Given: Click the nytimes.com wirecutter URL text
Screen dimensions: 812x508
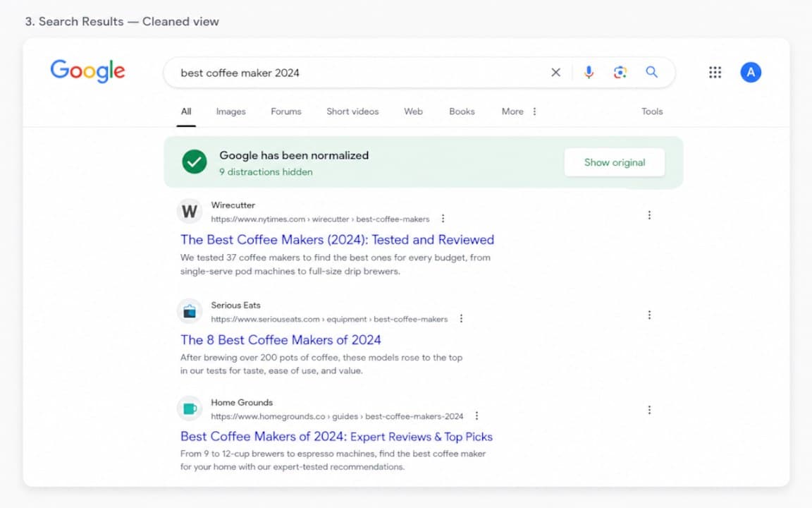Looking at the screenshot, I should (320, 219).
